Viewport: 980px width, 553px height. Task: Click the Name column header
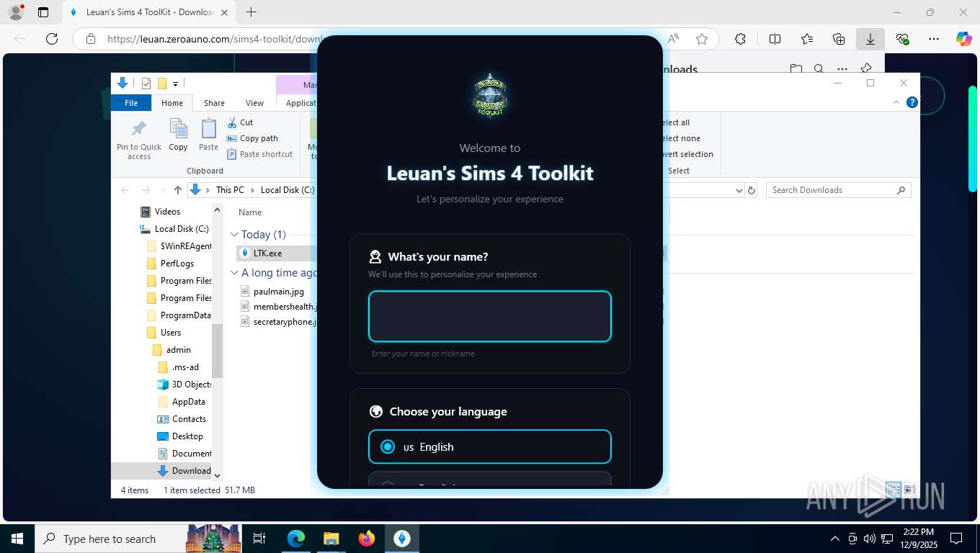click(250, 212)
